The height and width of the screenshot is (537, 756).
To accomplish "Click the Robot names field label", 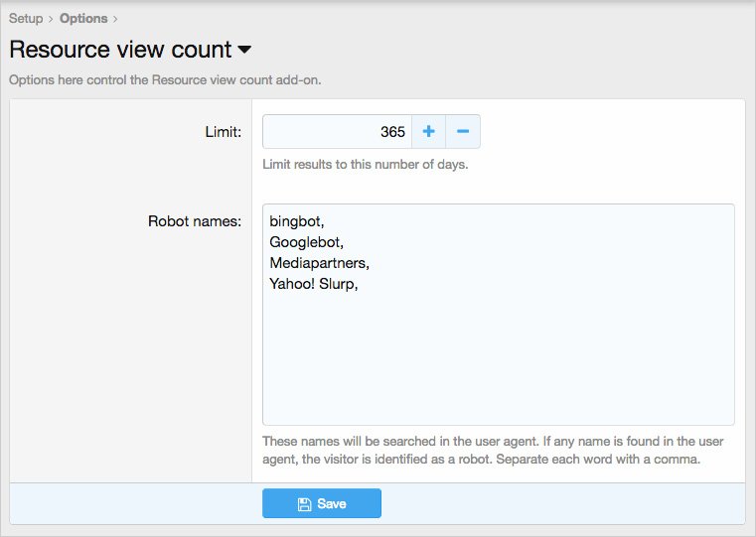I will [x=195, y=220].
